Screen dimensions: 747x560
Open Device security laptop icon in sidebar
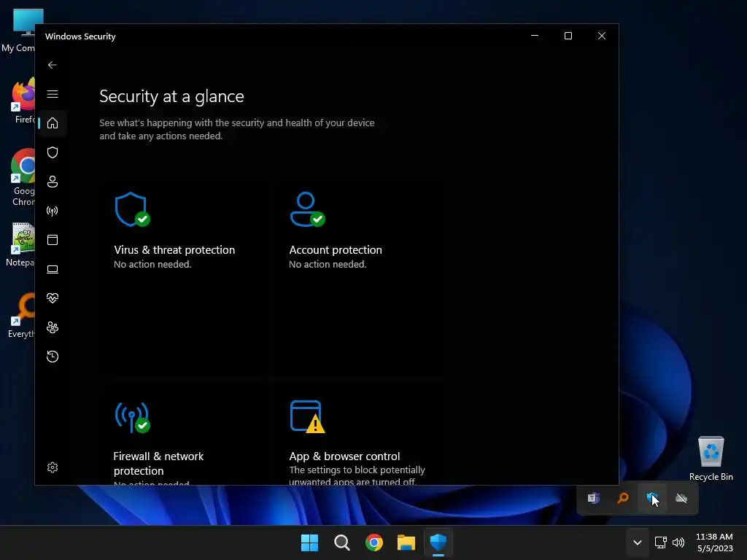coord(53,270)
